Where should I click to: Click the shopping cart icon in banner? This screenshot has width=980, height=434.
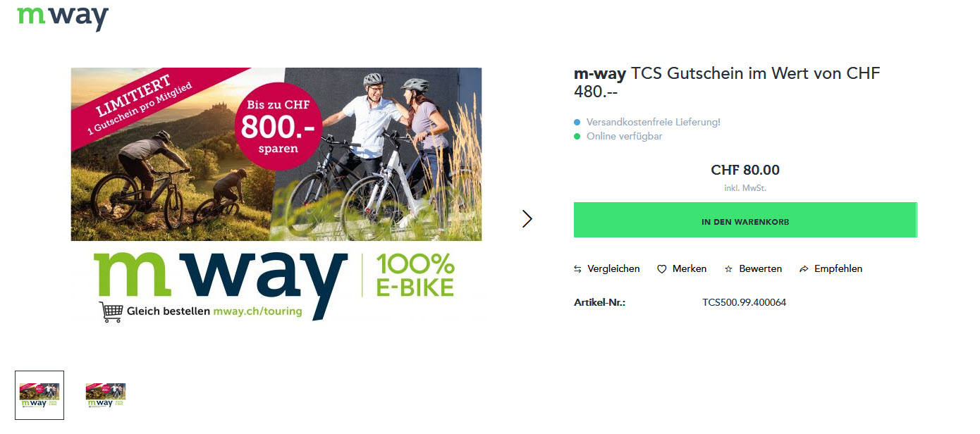point(111,311)
